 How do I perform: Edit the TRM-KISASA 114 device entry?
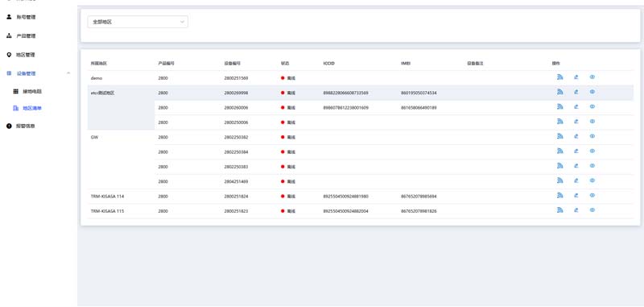click(x=576, y=196)
